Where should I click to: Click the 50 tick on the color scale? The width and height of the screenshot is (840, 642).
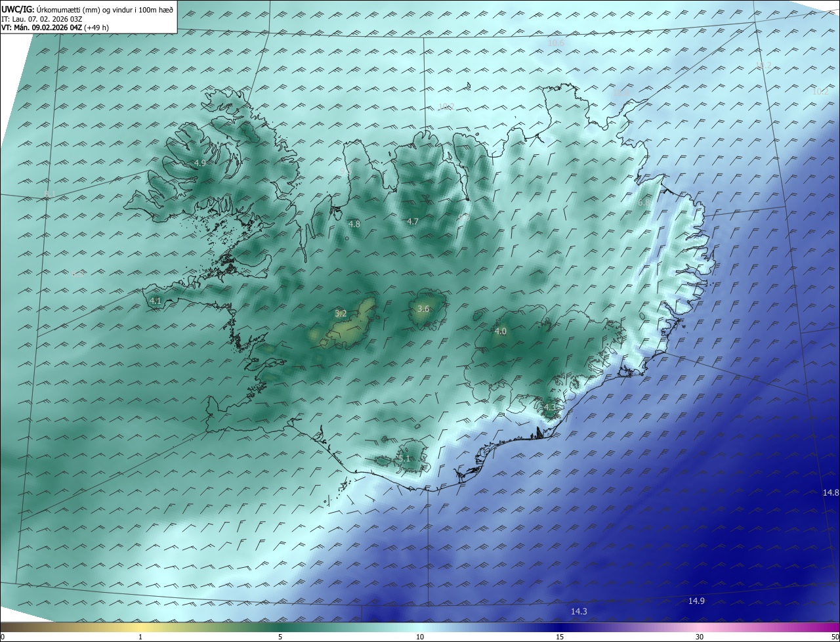coord(835,637)
